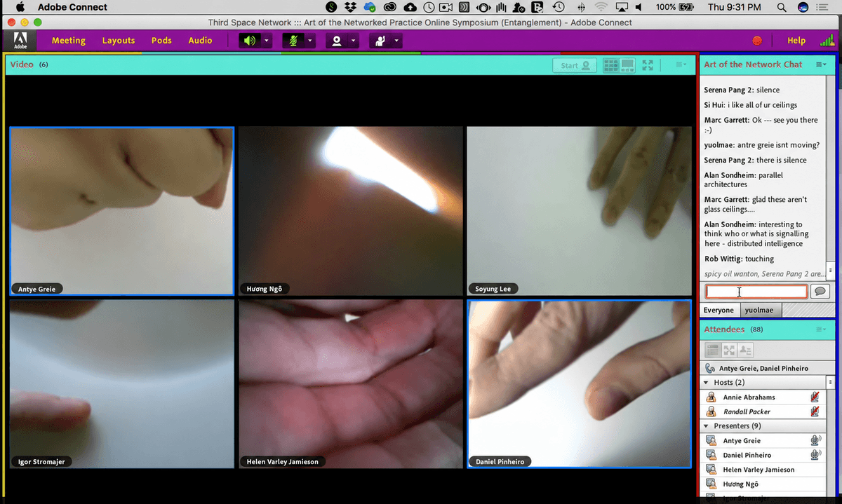Image resolution: width=842 pixels, height=504 pixels.
Task: Open the chat pod options menu icon
Action: 821,64
